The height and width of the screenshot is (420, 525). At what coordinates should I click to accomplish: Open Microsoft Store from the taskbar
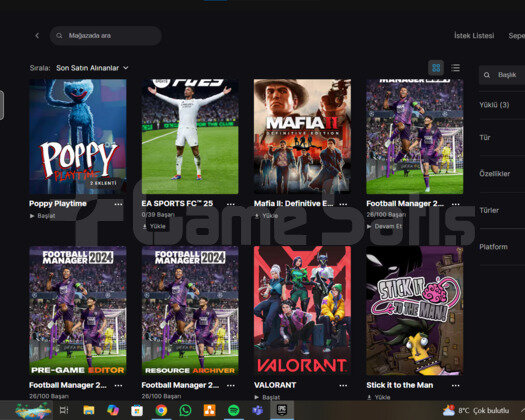point(137,410)
